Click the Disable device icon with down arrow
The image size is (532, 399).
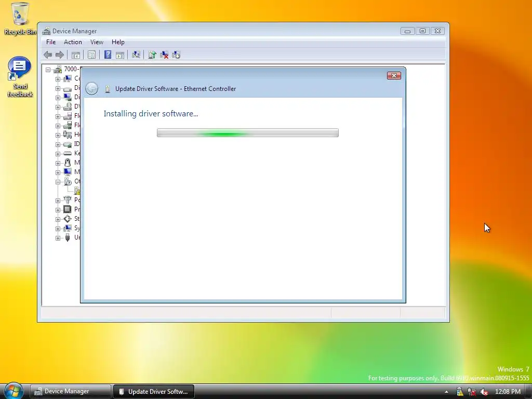[x=176, y=55]
